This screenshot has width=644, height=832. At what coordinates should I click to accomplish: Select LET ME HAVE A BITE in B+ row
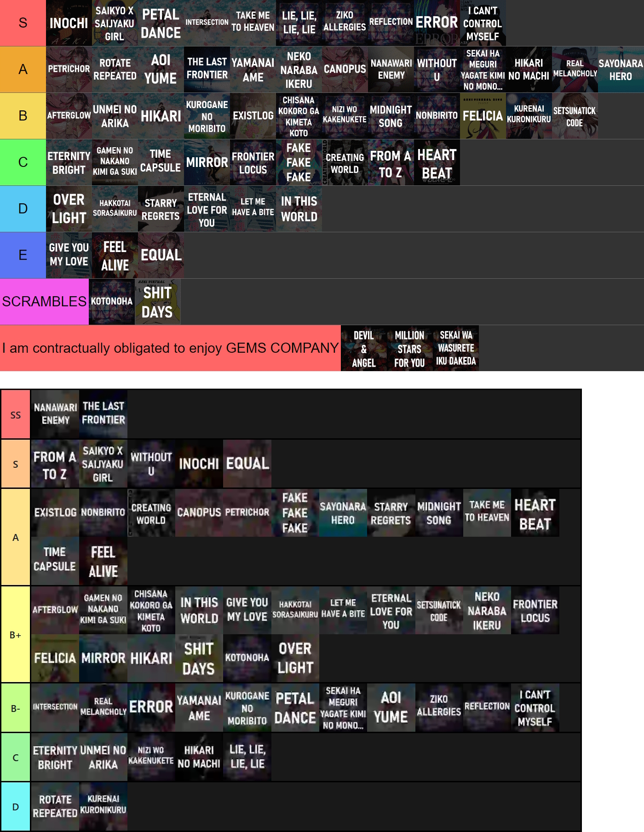click(343, 610)
